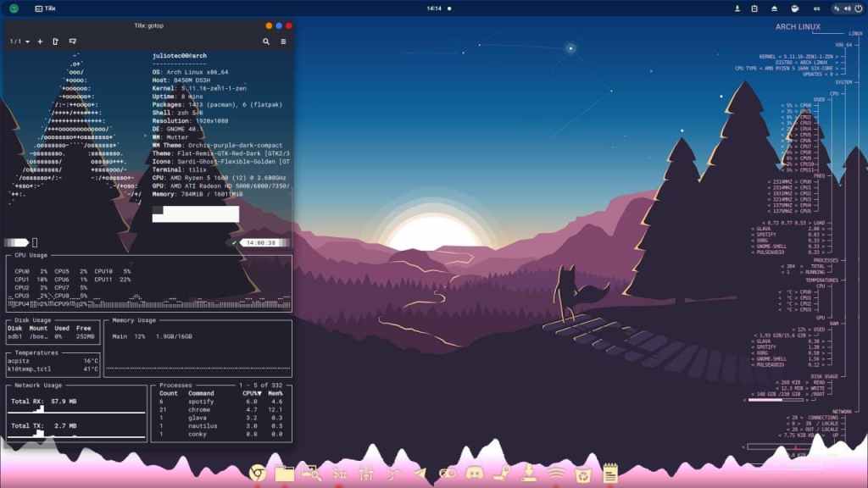Click the add terminal down split icon
Image resolution: width=868 pixels, height=488 pixels.
tap(73, 42)
